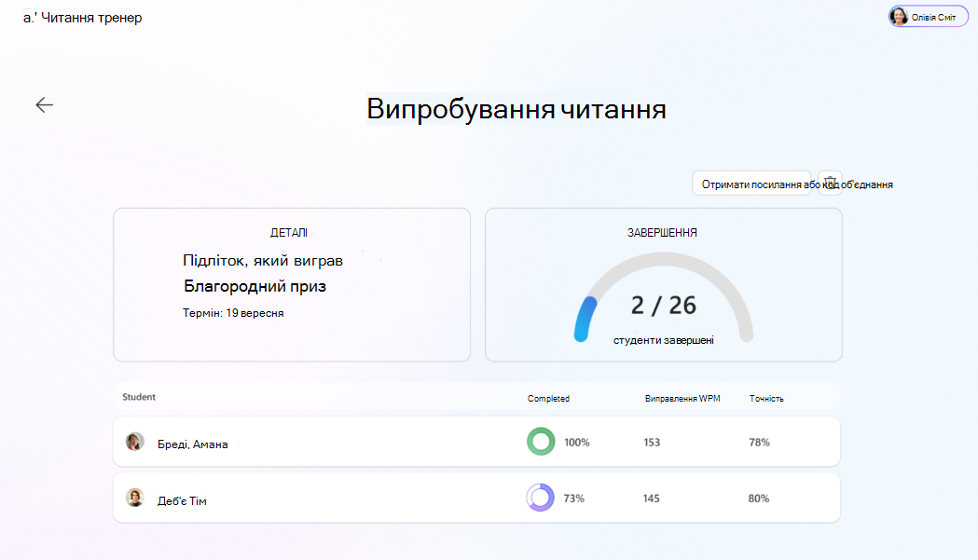Click WPM value 145
978x560 pixels.
pos(651,499)
